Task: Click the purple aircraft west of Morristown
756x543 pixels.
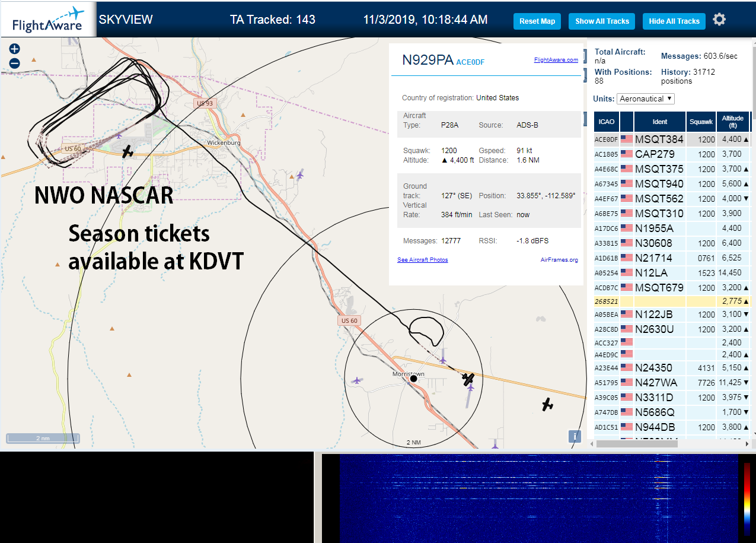Action: click(x=357, y=380)
